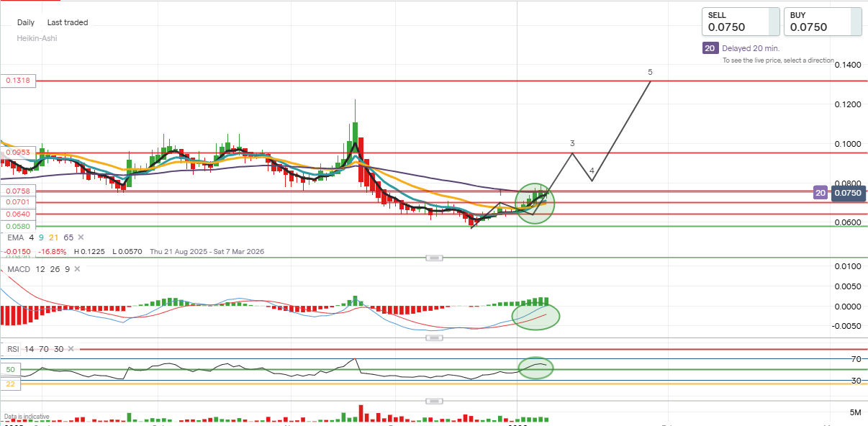Remove the EMA indicator via its X

(x=81, y=237)
